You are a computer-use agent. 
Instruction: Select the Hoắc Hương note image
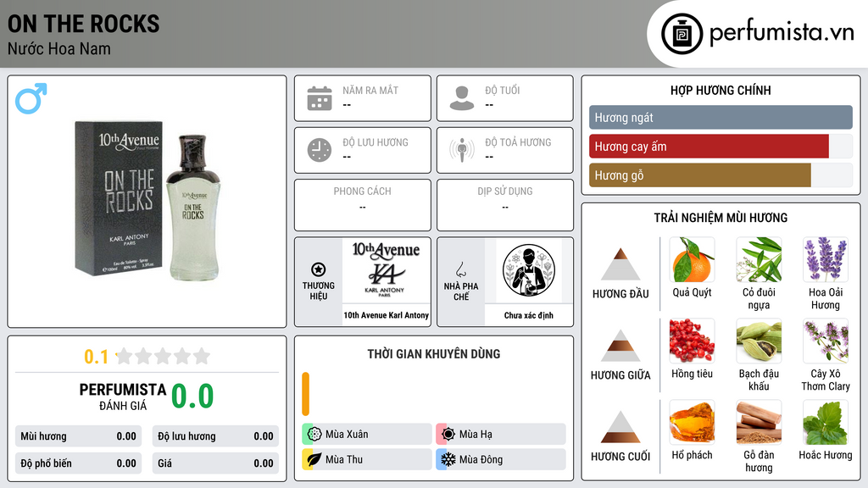point(826,422)
